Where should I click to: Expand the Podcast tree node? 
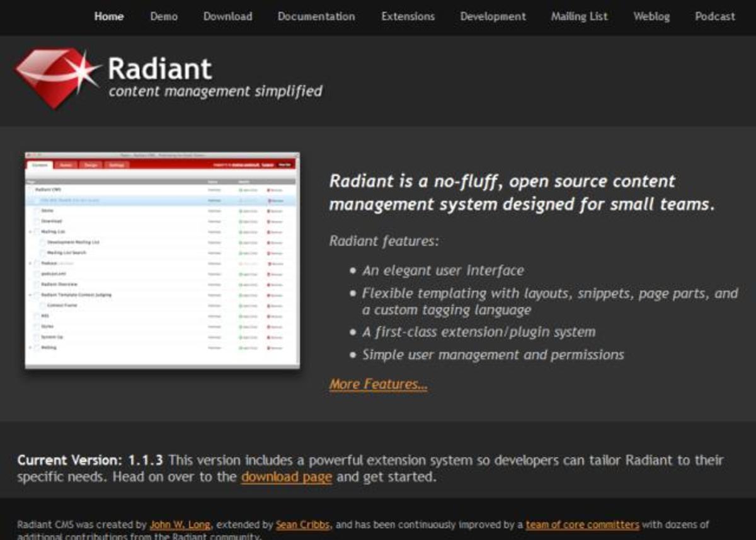31,263
